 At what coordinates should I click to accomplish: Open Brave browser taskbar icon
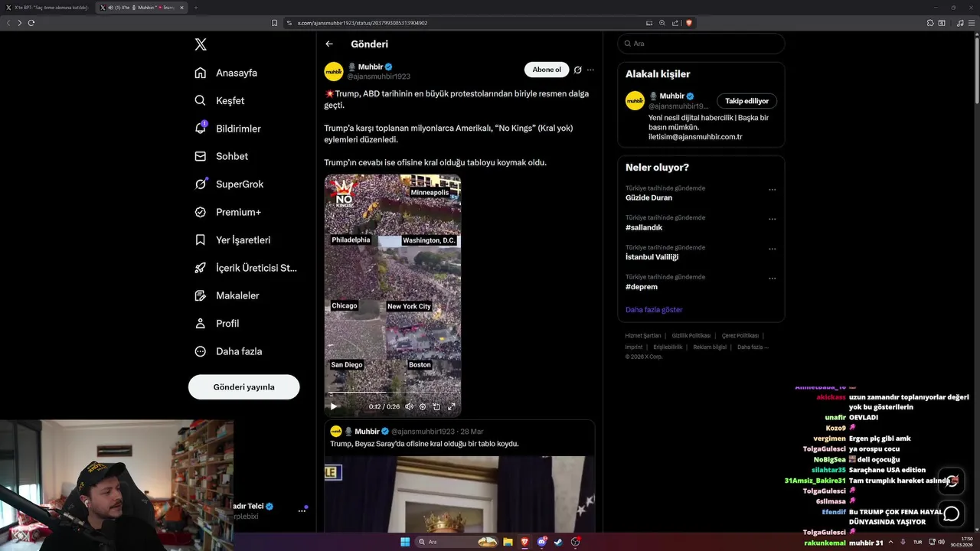524,542
